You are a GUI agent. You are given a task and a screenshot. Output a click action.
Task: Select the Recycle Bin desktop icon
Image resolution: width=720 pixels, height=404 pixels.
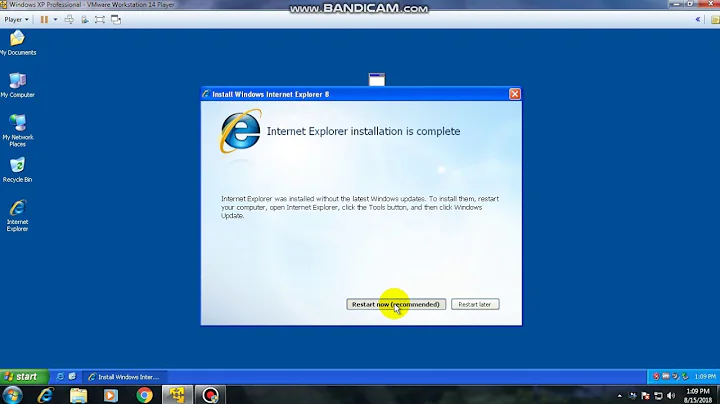(x=17, y=170)
